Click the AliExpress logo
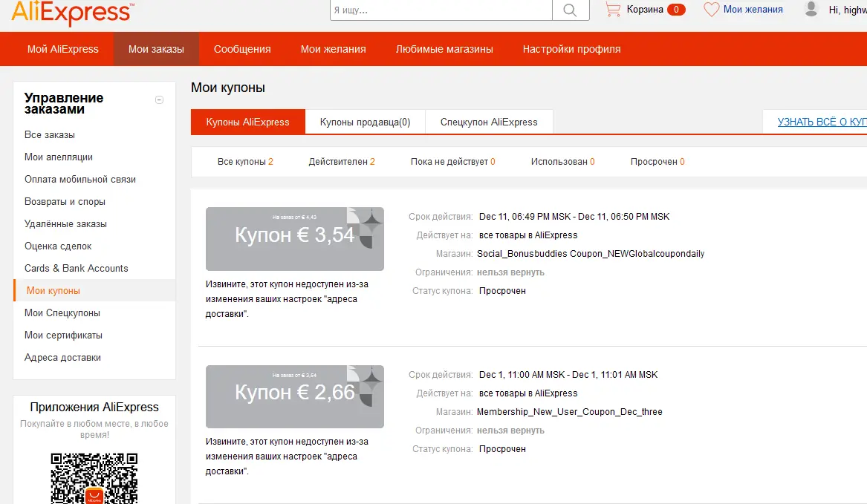867x504 pixels. coord(72,12)
